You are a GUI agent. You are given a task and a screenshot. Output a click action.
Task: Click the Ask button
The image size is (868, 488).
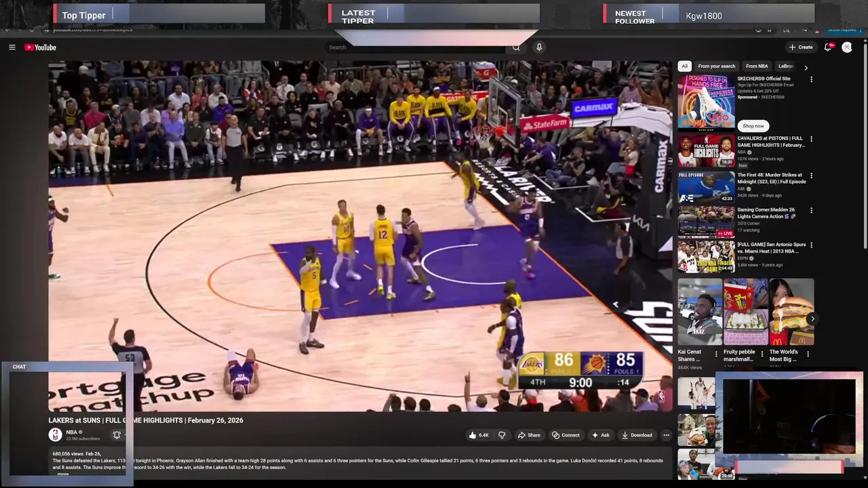[601, 435]
